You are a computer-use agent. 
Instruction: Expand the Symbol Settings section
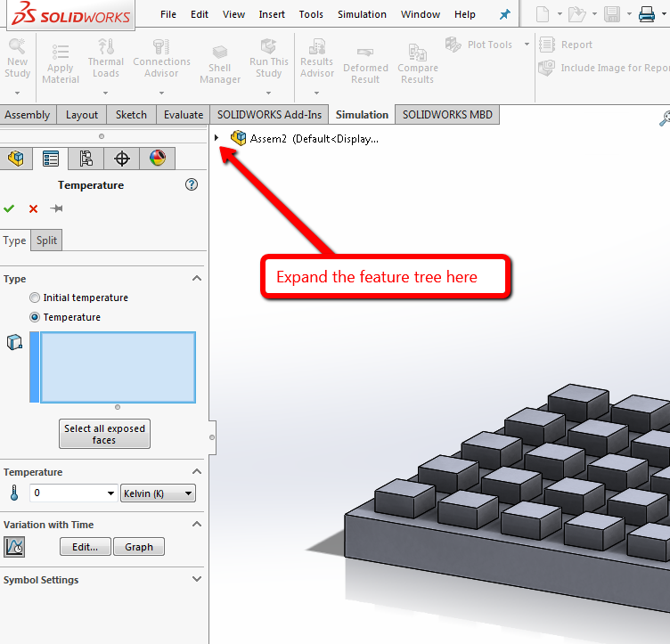click(x=197, y=580)
